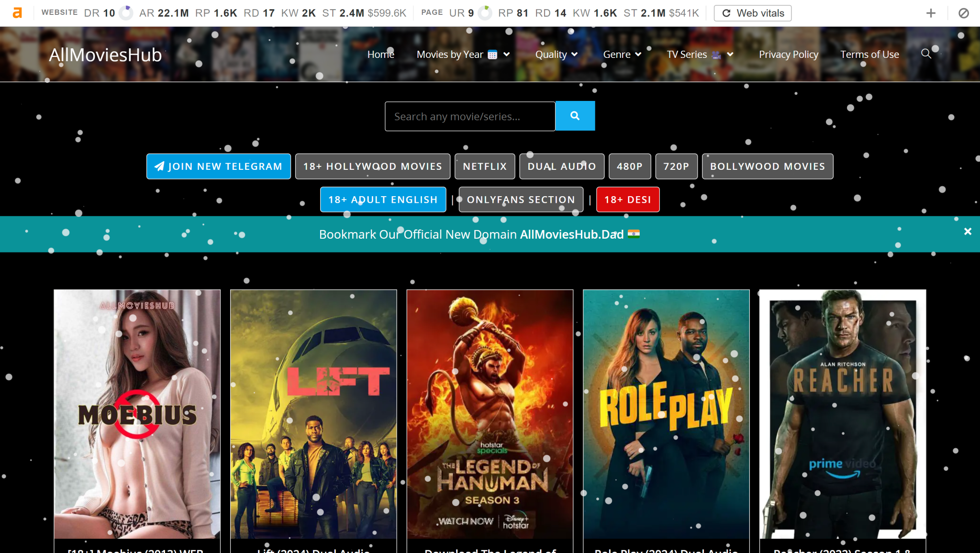Click the website ST 2.4M metric
The height and width of the screenshot is (553, 980).
343,13
